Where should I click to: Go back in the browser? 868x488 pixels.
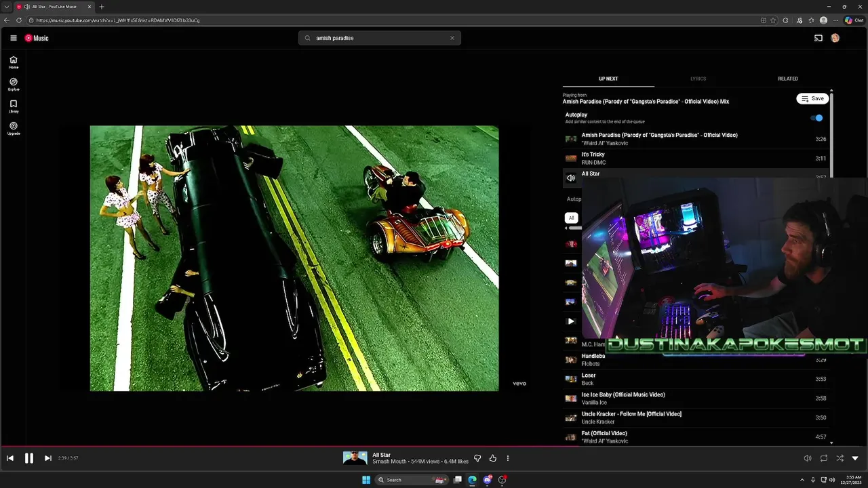click(x=7, y=20)
